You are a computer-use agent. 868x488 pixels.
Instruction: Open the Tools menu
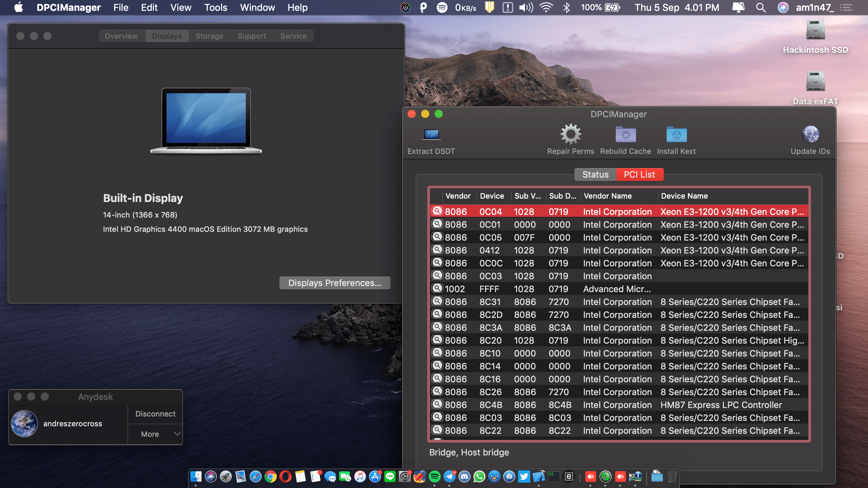point(216,7)
